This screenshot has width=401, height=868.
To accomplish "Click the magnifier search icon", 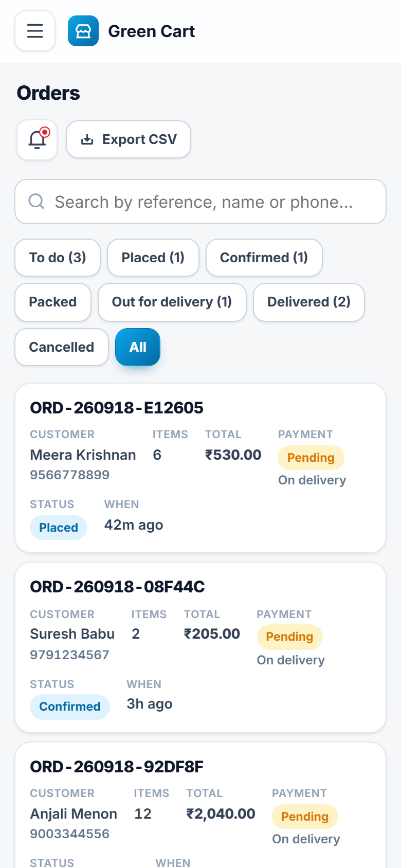I will [x=36, y=201].
